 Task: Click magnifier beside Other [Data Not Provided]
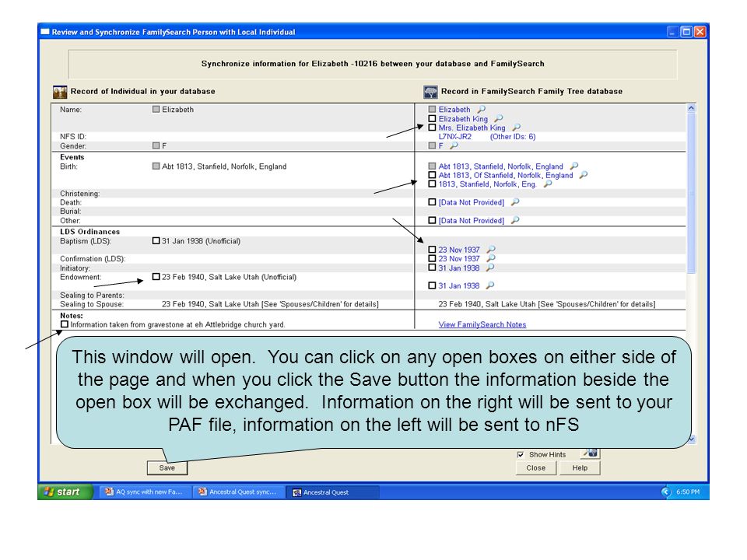click(515, 220)
